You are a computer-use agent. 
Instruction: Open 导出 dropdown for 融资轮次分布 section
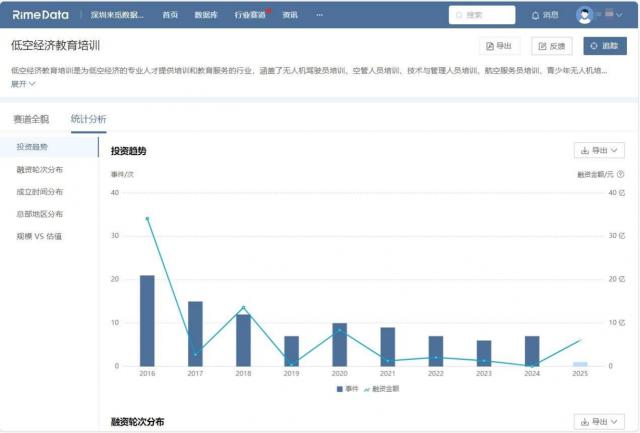point(600,422)
